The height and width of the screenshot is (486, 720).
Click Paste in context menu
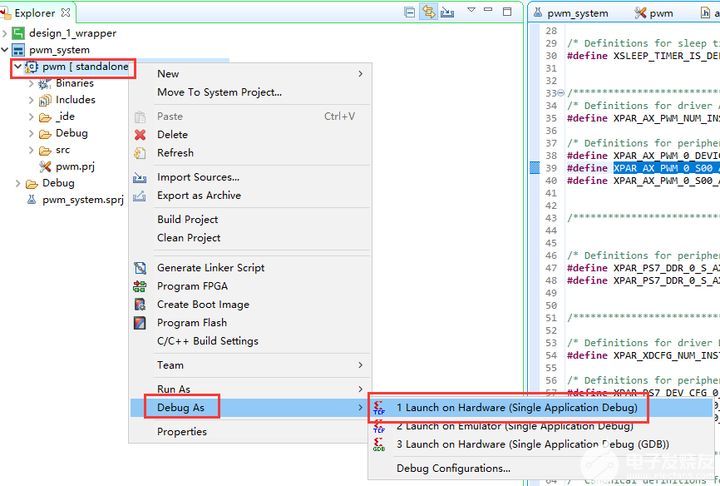coord(251,116)
